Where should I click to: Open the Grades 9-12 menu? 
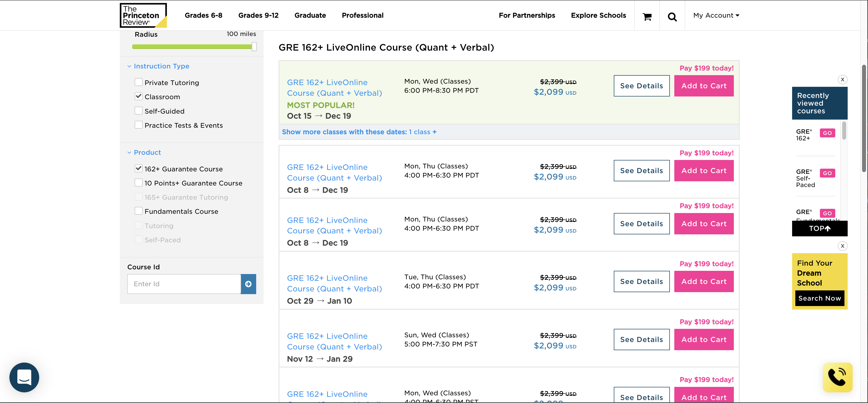pyautogui.click(x=258, y=15)
